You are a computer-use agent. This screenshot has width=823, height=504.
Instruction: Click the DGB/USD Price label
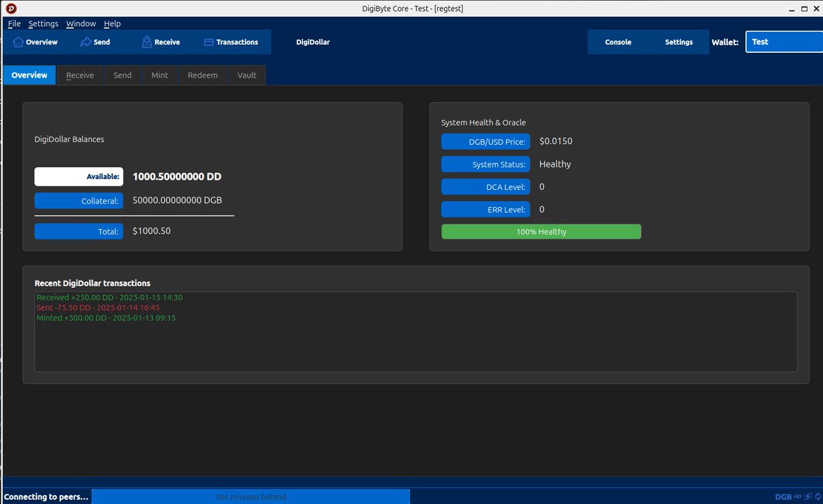(x=486, y=141)
